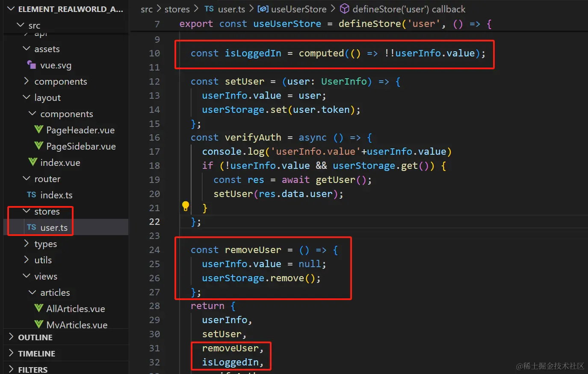The image size is (588, 374).
Task: Click the UserInfo type on line 12
Action: pos(344,81)
